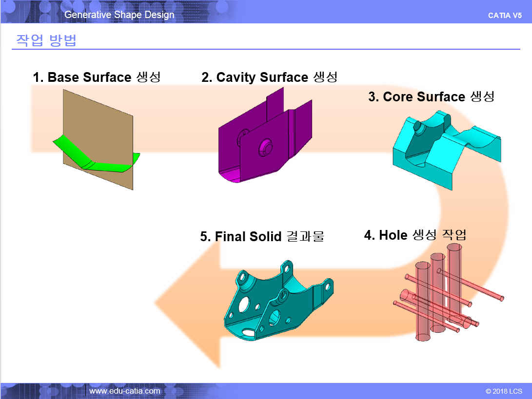Image resolution: width=532 pixels, height=399 pixels.
Task: Select the '3. Core Surface 생성' label
Action: pyautogui.click(x=431, y=96)
